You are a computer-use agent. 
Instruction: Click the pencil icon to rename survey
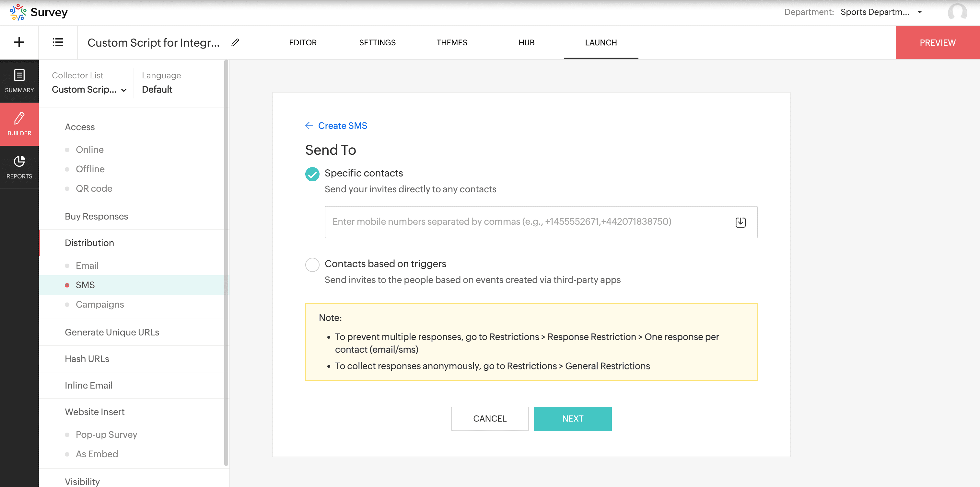pyautogui.click(x=235, y=42)
